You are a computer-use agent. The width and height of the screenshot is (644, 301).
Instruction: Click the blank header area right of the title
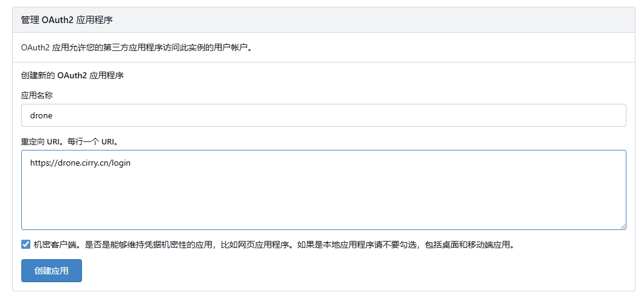tap(425, 20)
